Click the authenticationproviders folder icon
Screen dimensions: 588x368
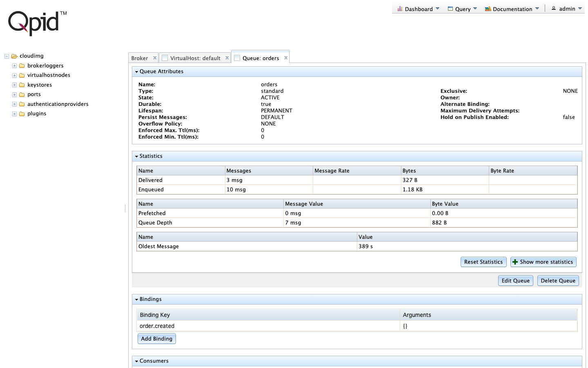pos(22,104)
